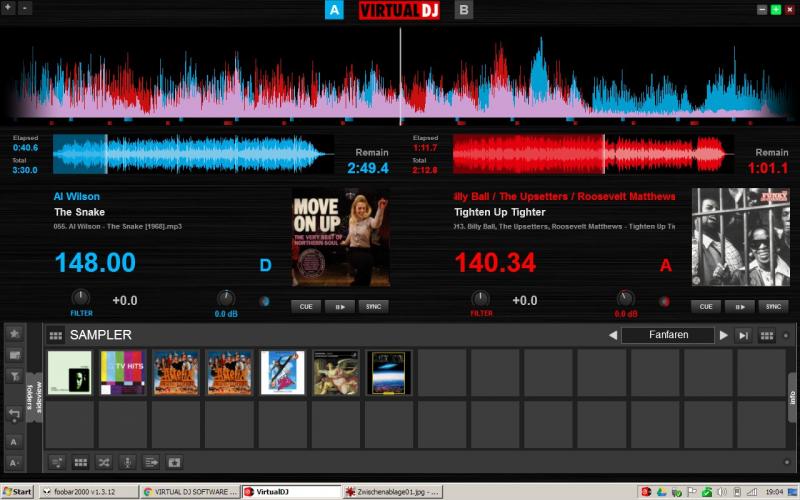This screenshot has width=800, height=500.
Task: Click deck B SYNC button
Action: (x=773, y=307)
